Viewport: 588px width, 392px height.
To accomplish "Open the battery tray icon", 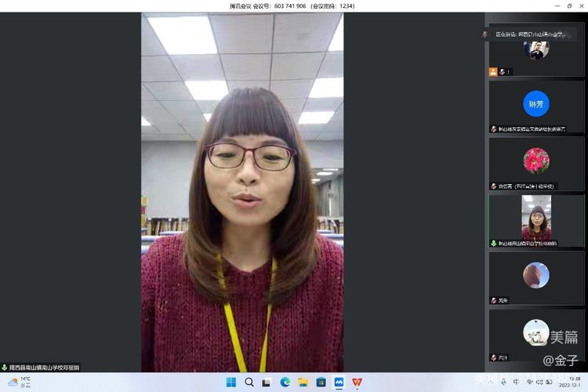I will 549,383.
